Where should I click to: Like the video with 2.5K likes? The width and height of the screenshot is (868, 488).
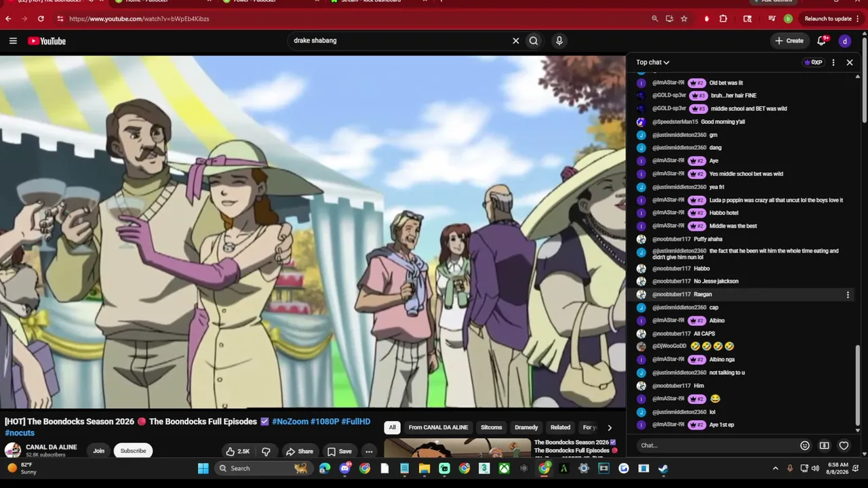(x=238, y=451)
